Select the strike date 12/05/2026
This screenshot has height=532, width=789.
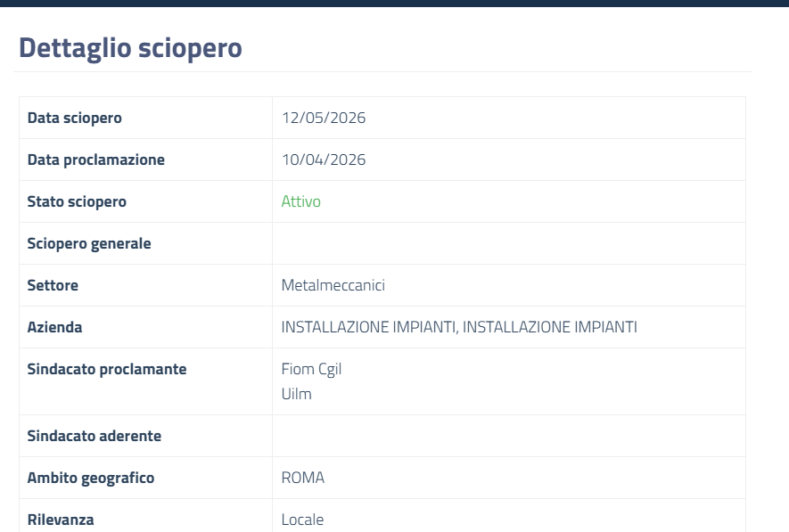tap(324, 118)
